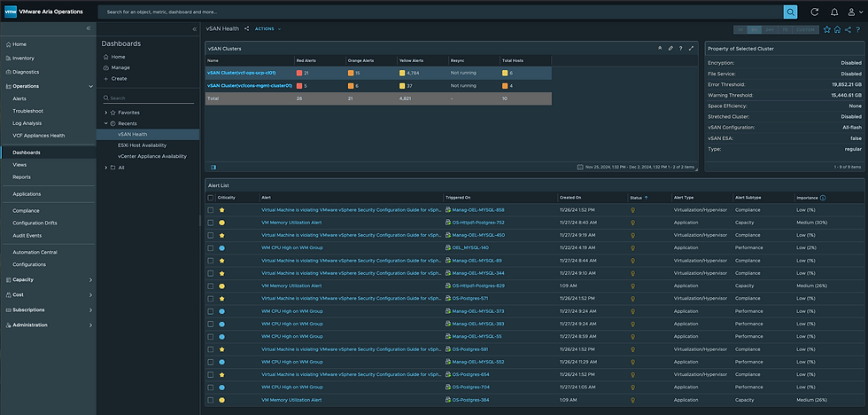Click Dashboards panel Home item
868x415 pixels.
point(118,57)
